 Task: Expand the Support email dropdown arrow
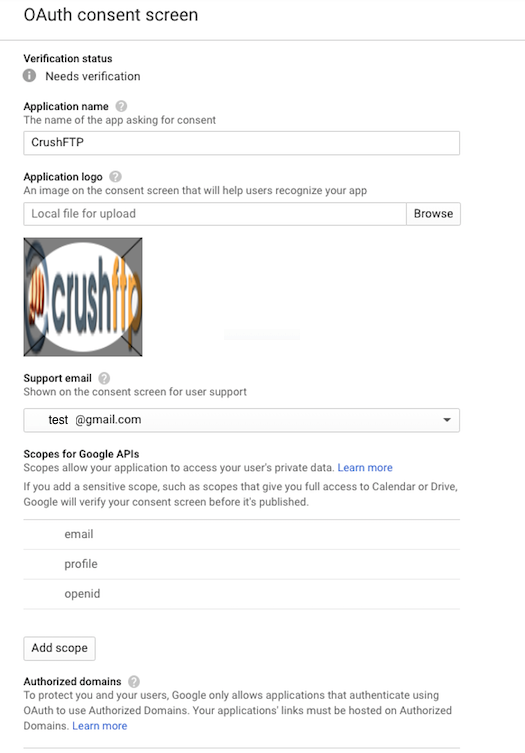tap(447, 420)
